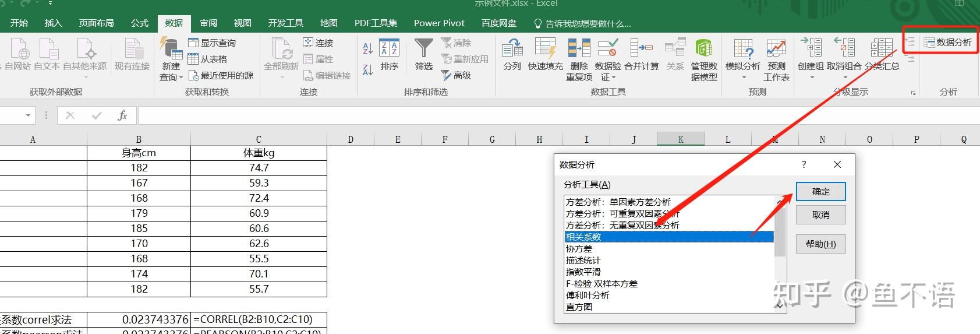Open the Power Pivot tab
Screen dimensions: 980x334
tap(439, 23)
